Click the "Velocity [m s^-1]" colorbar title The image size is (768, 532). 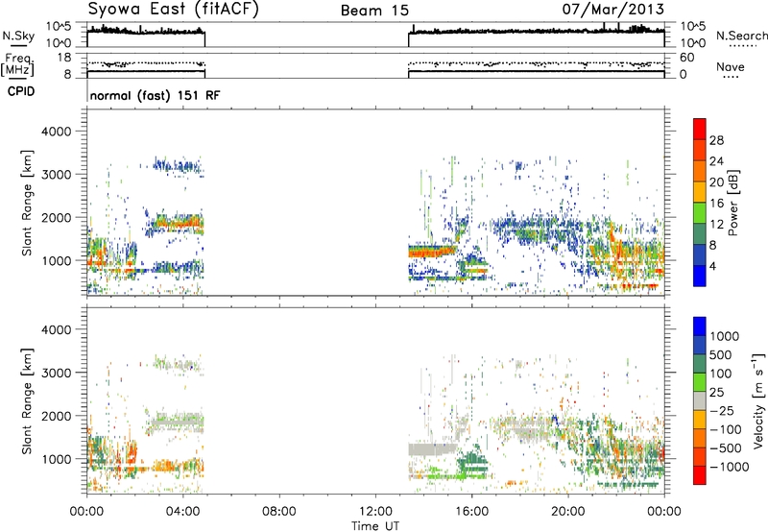coord(758,400)
